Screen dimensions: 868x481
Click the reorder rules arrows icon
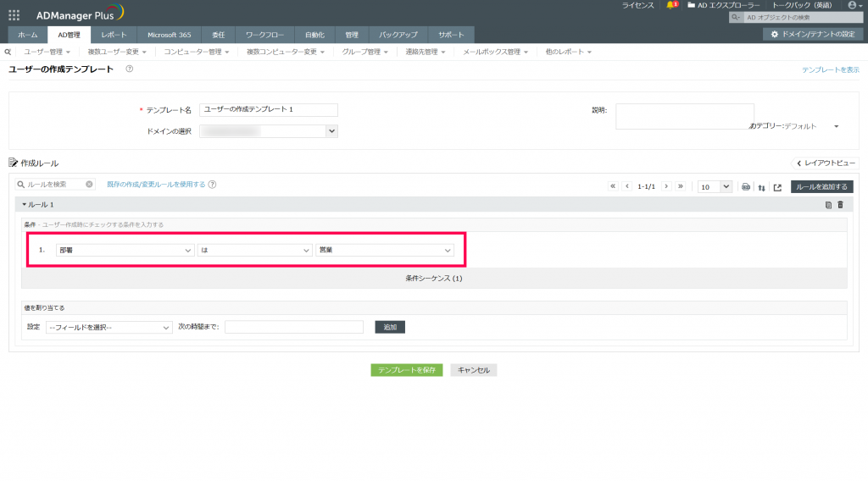(x=762, y=187)
